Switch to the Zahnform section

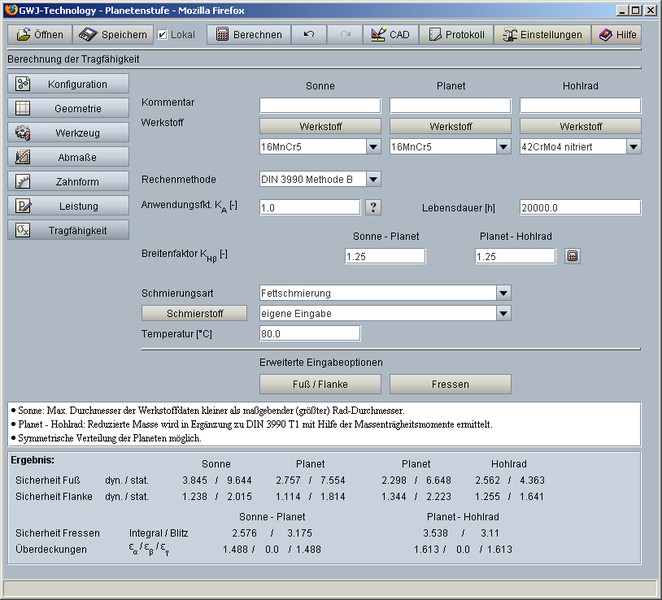tap(69, 181)
